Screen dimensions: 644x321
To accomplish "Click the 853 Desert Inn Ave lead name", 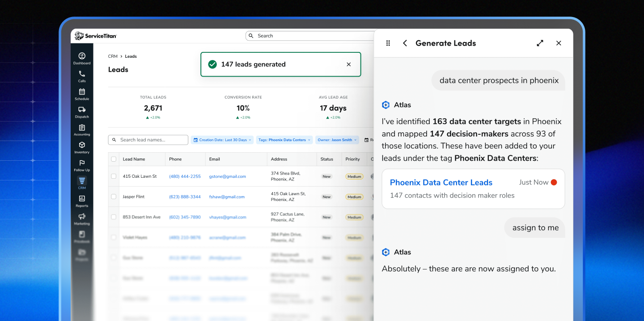I will pyautogui.click(x=141, y=217).
